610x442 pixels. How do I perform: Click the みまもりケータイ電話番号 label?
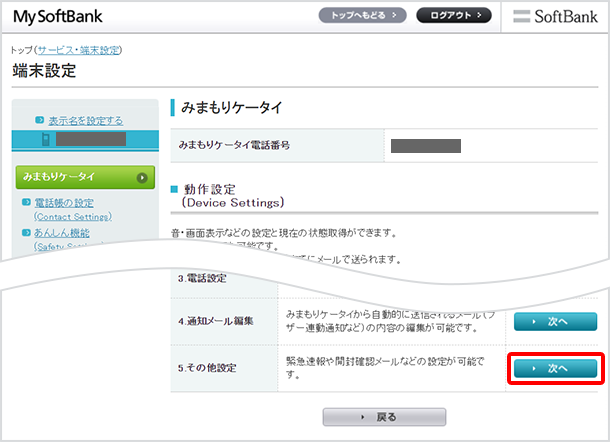click(x=234, y=145)
